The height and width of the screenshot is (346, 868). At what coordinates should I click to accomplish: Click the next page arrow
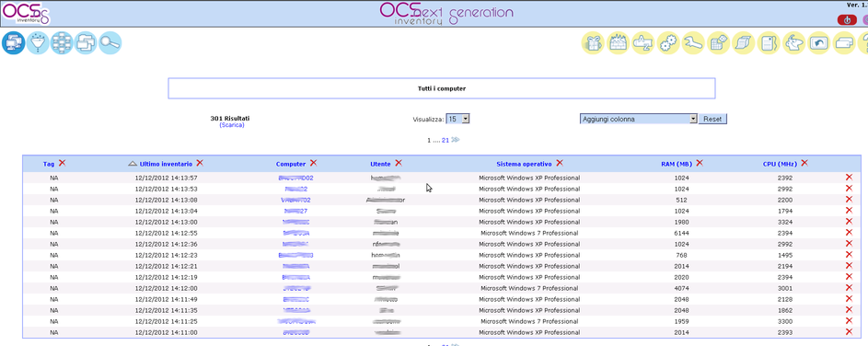click(455, 140)
